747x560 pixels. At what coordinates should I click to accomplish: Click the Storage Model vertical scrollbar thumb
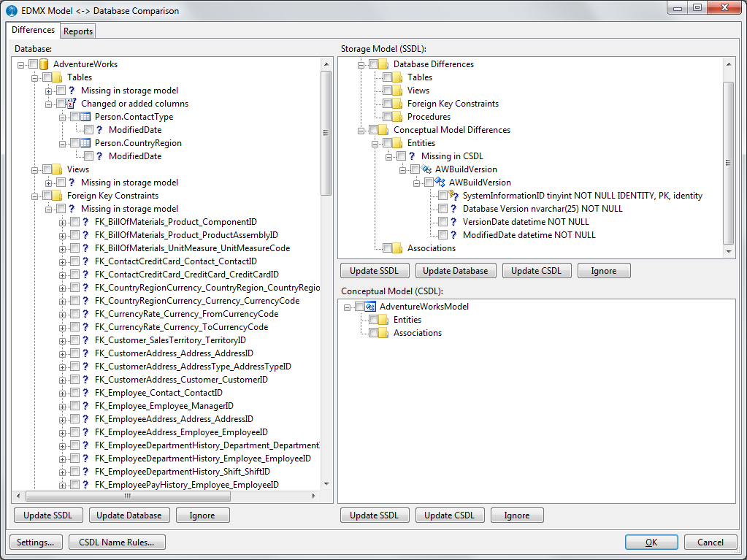pyautogui.click(x=729, y=162)
